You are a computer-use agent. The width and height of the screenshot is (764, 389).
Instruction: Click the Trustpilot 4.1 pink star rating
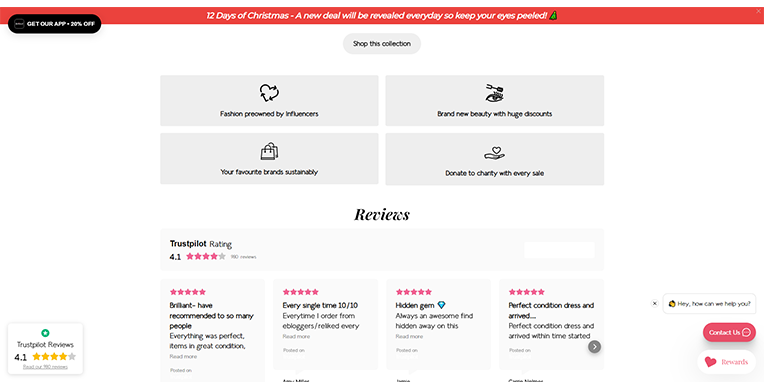click(206, 256)
